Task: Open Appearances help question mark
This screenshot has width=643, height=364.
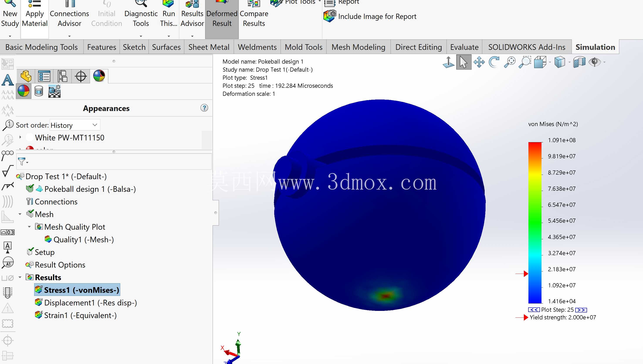Action: point(204,108)
